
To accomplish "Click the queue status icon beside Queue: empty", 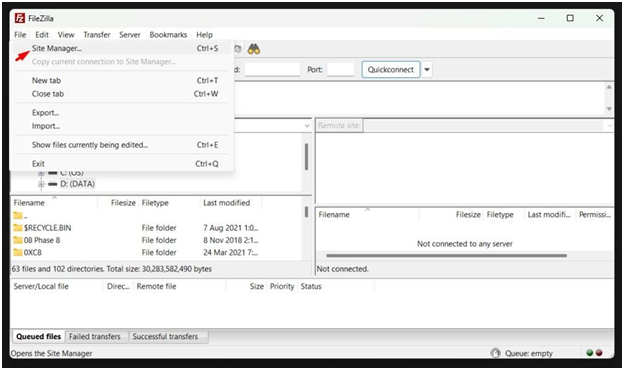I will click(x=495, y=353).
